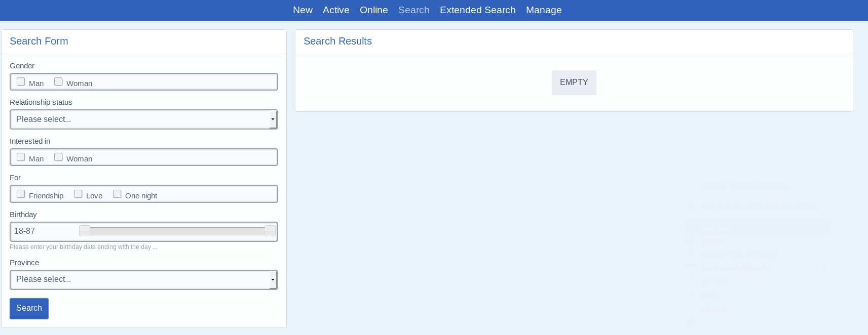Switch to the Online menu item

click(x=373, y=10)
